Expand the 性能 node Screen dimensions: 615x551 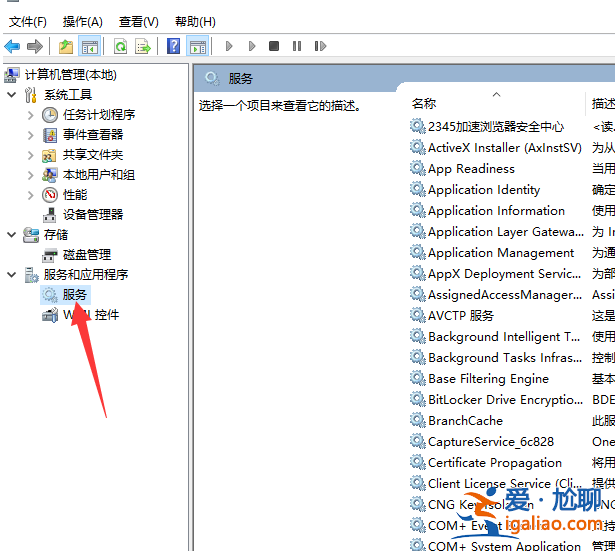pos(31,195)
